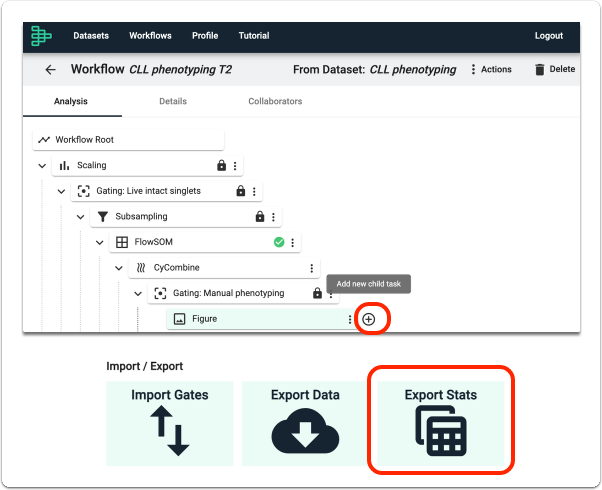Open the Actions three-dot menu
Image resolution: width=602 pixels, height=490 pixels.
tap(473, 69)
